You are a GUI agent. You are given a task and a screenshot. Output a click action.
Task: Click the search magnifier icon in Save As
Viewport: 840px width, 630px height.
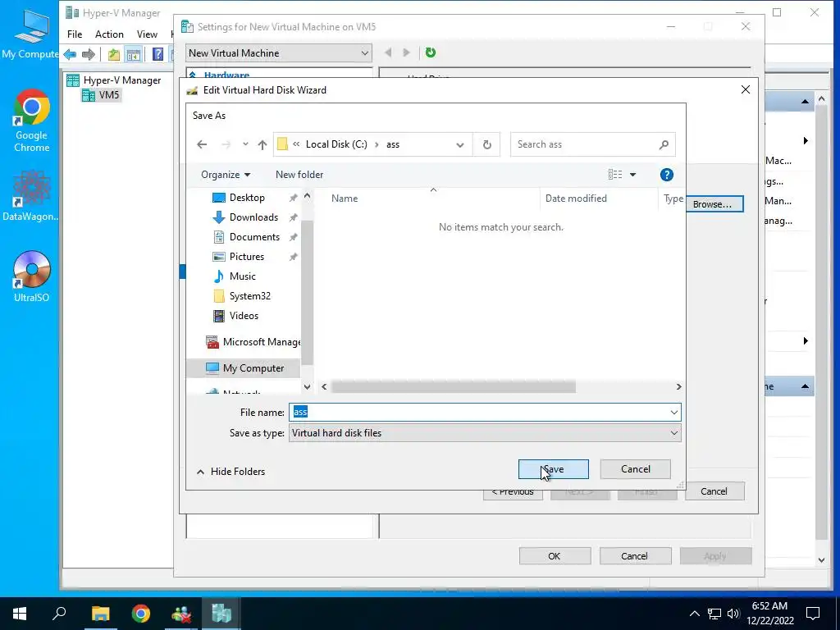(x=664, y=144)
